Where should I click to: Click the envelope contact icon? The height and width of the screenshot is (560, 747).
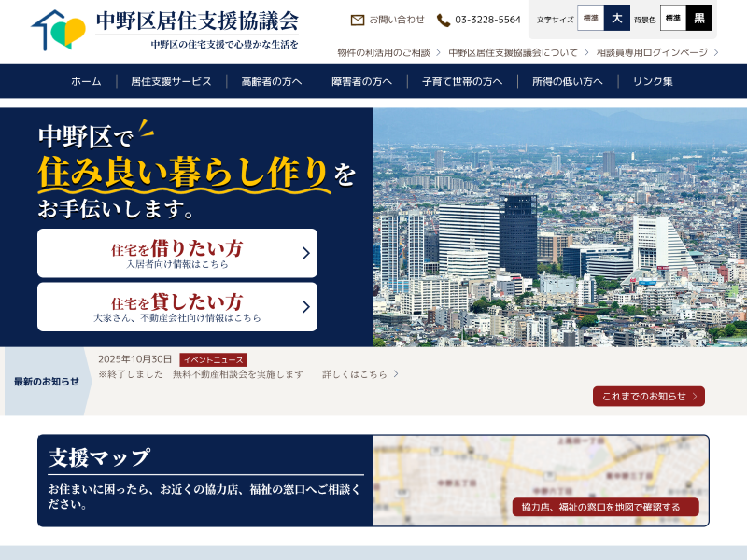point(358,20)
